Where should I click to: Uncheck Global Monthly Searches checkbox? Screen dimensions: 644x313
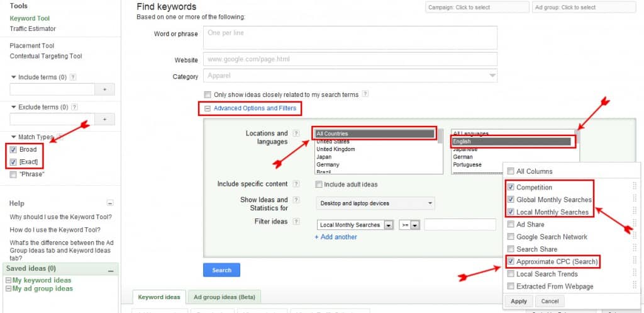click(511, 200)
